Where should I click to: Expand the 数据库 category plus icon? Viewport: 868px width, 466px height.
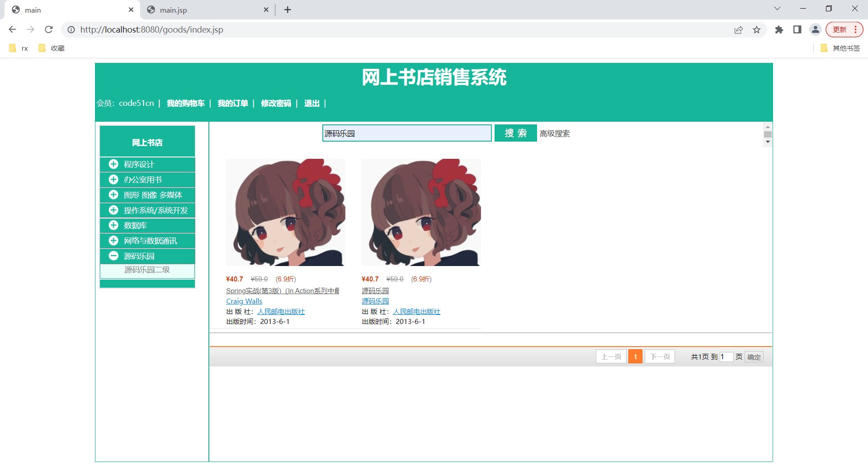pyautogui.click(x=113, y=225)
